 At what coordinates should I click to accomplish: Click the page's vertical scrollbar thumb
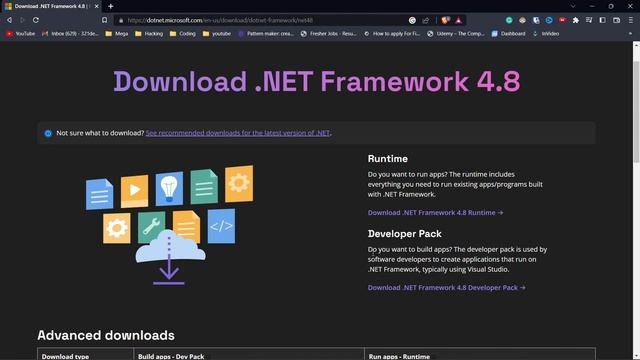(636, 112)
